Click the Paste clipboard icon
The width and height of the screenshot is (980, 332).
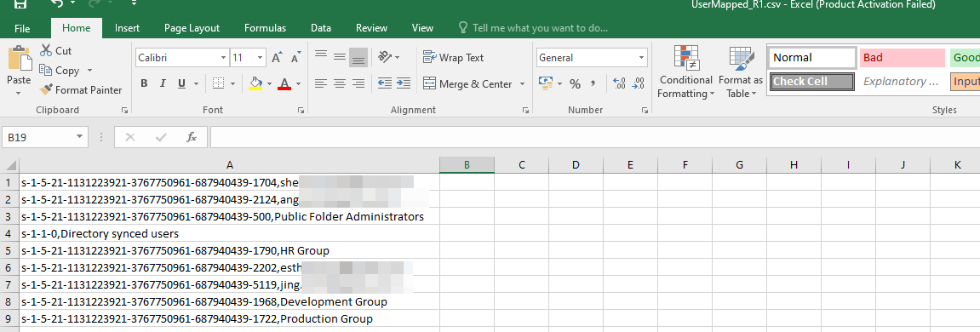click(19, 58)
